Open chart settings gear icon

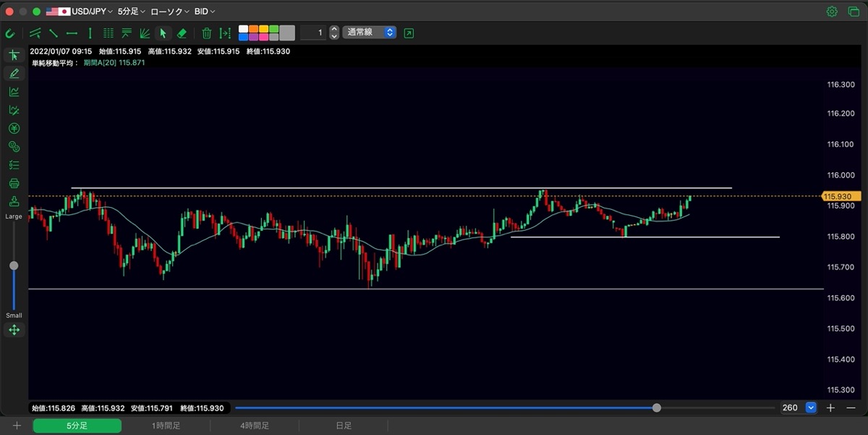pos(833,12)
